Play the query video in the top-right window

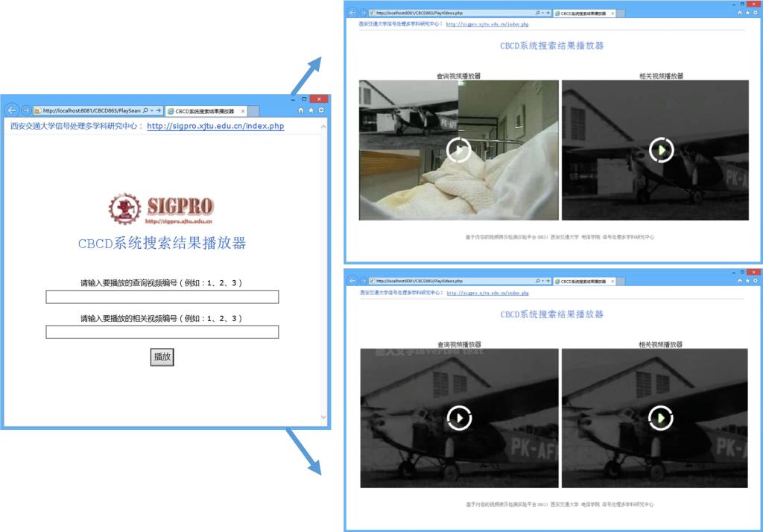point(458,150)
